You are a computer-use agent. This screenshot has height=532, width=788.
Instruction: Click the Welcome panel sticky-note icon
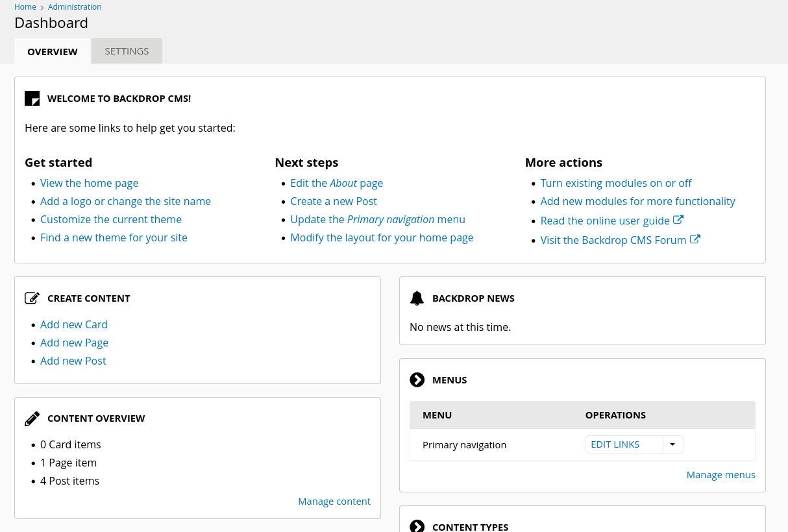point(32,99)
